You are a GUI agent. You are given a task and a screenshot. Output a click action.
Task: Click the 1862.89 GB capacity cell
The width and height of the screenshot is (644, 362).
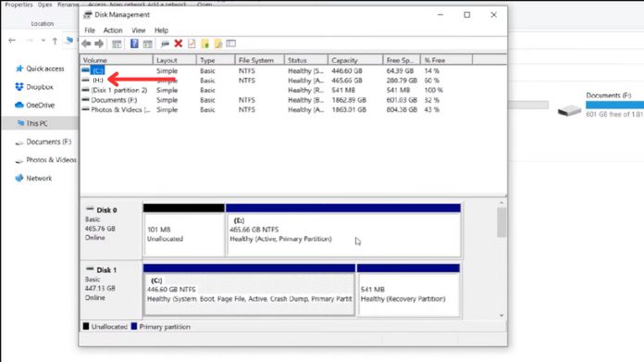[349, 100]
